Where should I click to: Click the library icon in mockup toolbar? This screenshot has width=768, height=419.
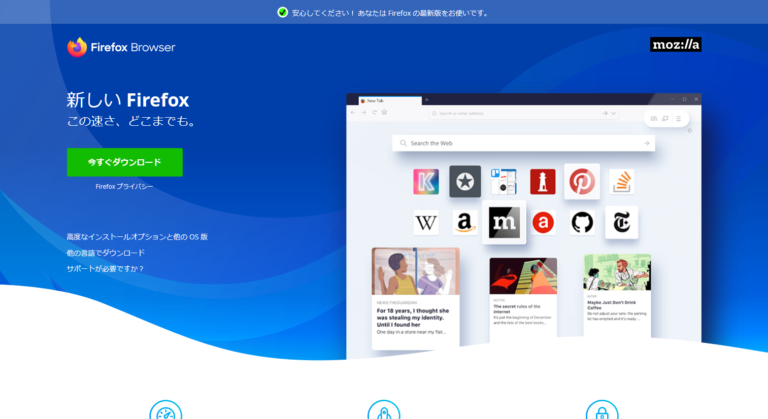coord(654,119)
